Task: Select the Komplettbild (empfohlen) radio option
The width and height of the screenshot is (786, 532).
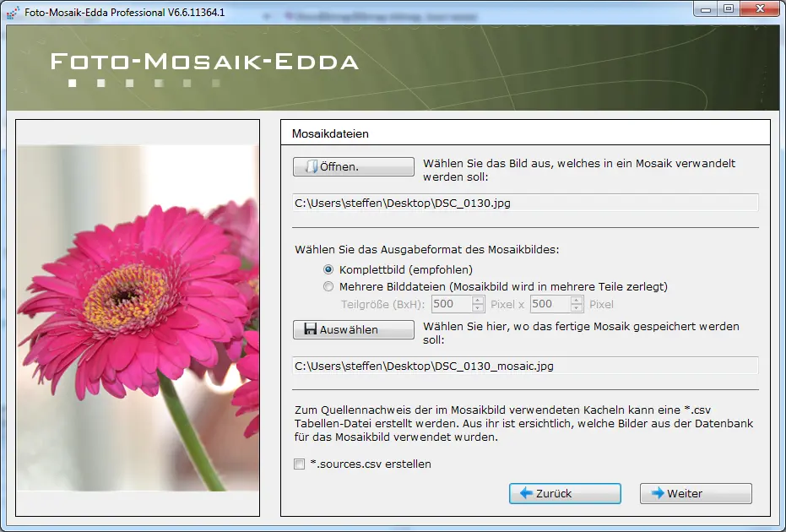Action: click(328, 269)
